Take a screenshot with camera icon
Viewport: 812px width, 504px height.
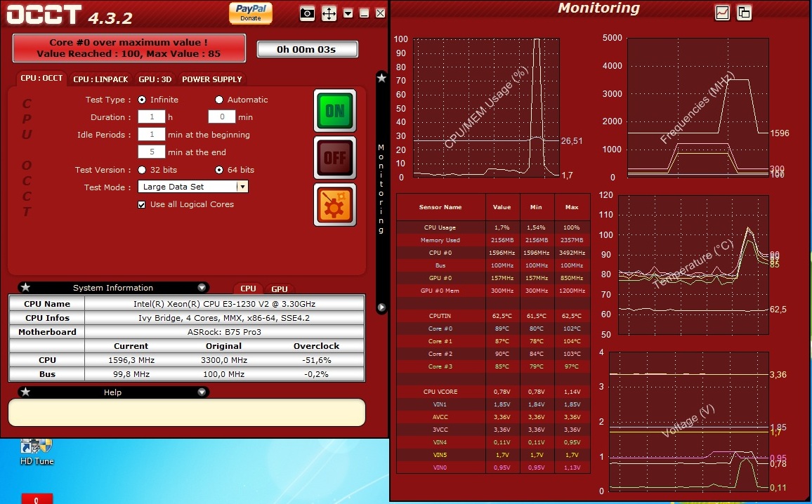pyautogui.click(x=307, y=13)
